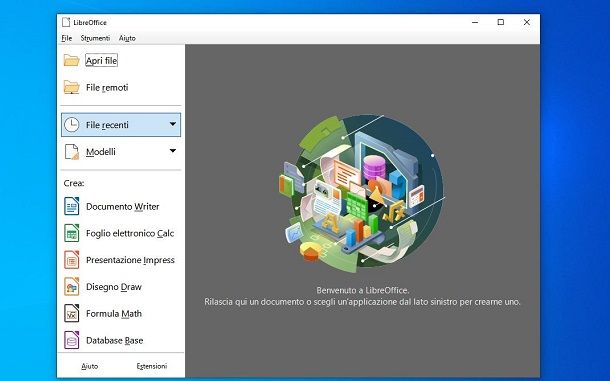Click the File recenti clock icon

pyautogui.click(x=72, y=125)
